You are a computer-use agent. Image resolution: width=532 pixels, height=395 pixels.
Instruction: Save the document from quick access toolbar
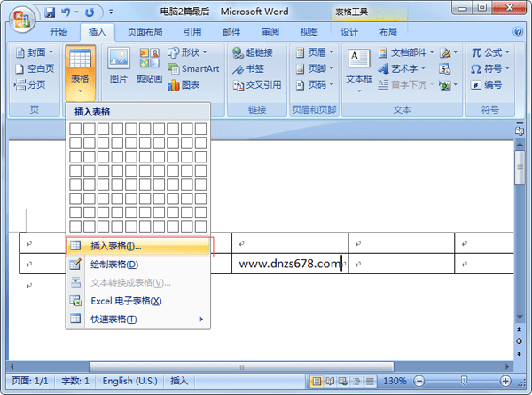(50, 13)
